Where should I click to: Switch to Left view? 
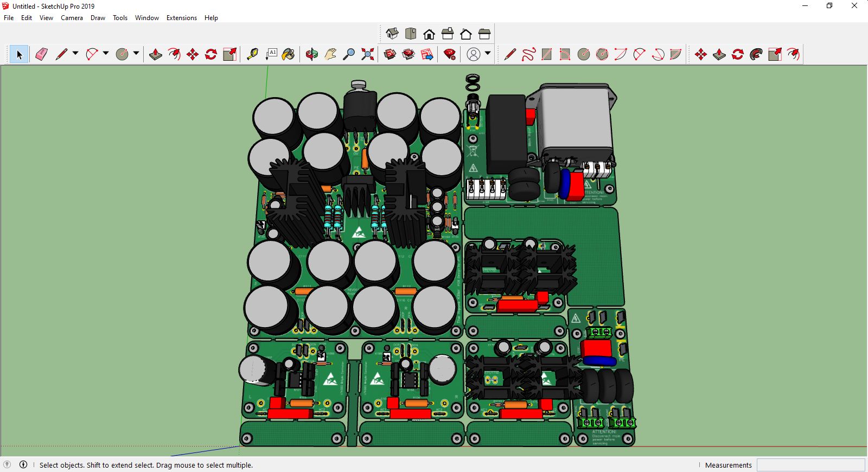tap(484, 34)
